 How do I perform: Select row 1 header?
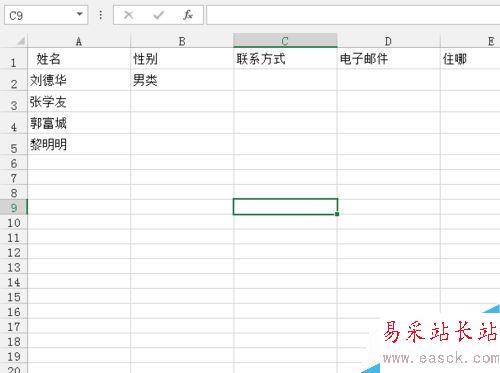click(x=14, y=59)
